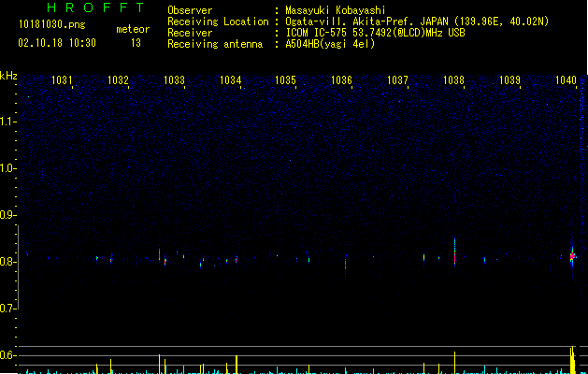Click the kHz axis unit label

(8, 76)
